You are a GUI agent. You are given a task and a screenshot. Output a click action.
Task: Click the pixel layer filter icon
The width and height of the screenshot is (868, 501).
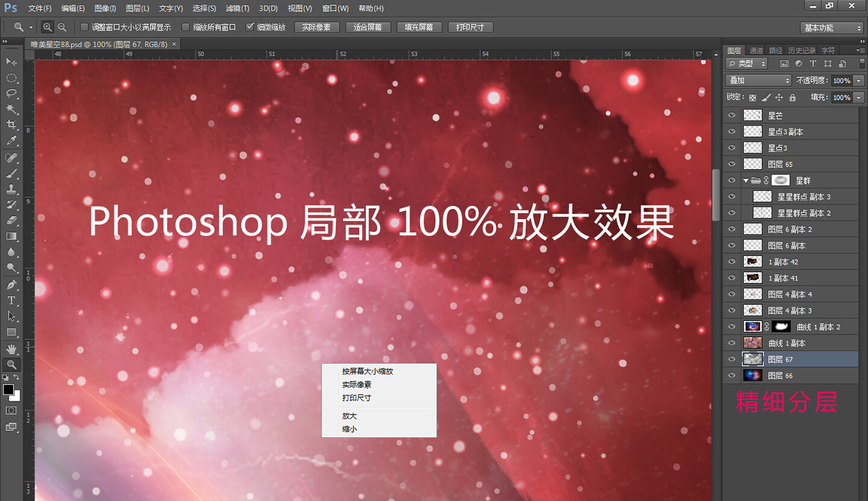click(x=784, y=64)
